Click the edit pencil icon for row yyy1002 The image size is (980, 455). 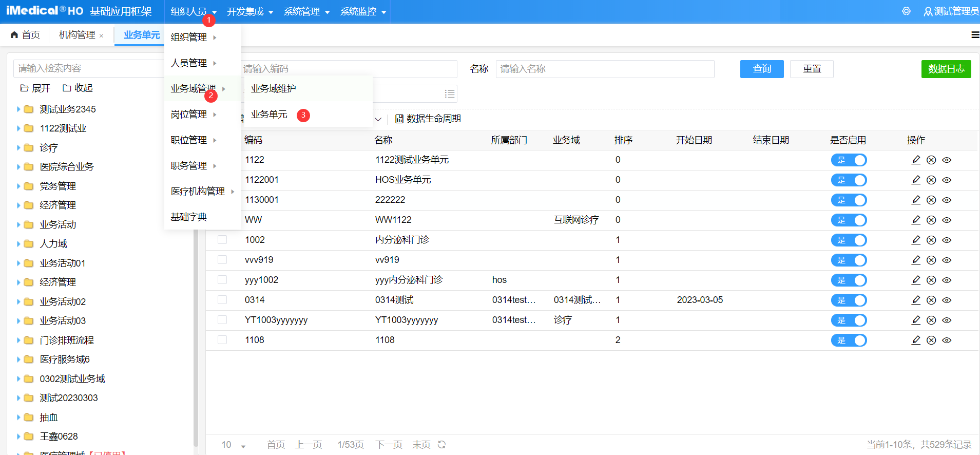(916, 280)
